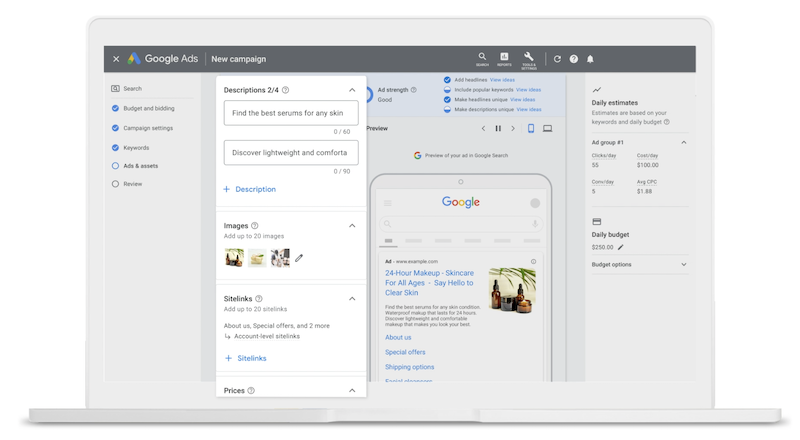Switch preview to mobile view
Viewport: 800px width, 440px height.
[531, 129]
